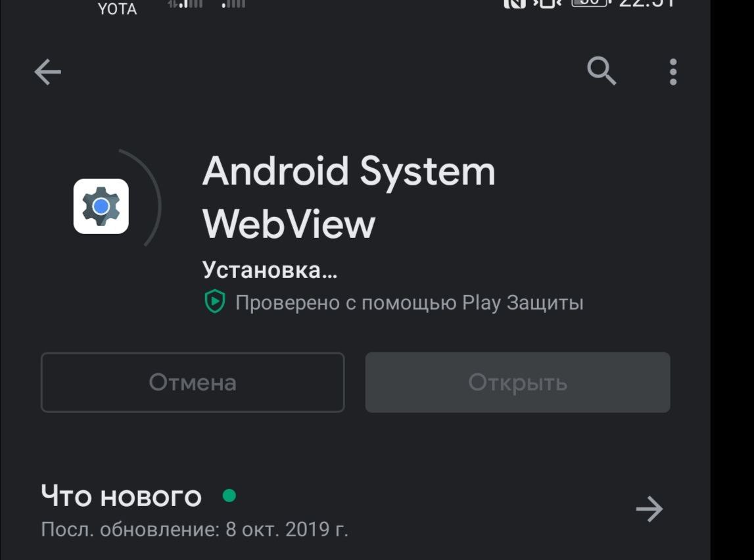754x560 pixels.
Task: Tap the green new-update dot indicator
Action: click(229, 495)
